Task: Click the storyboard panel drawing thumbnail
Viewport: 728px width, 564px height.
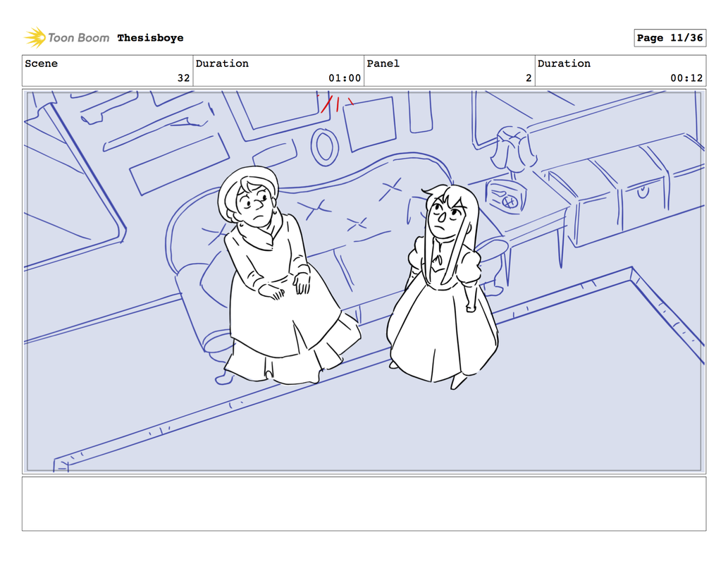Action: pos(364,281)
